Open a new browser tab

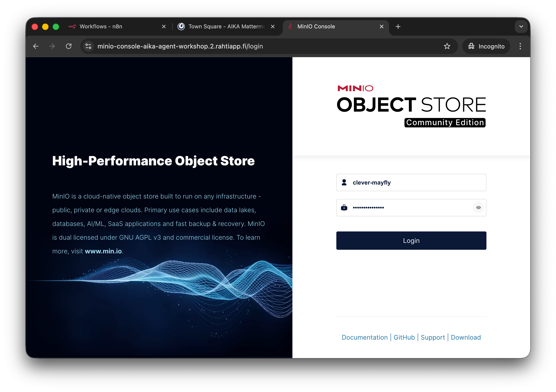(x=398, y=27)
